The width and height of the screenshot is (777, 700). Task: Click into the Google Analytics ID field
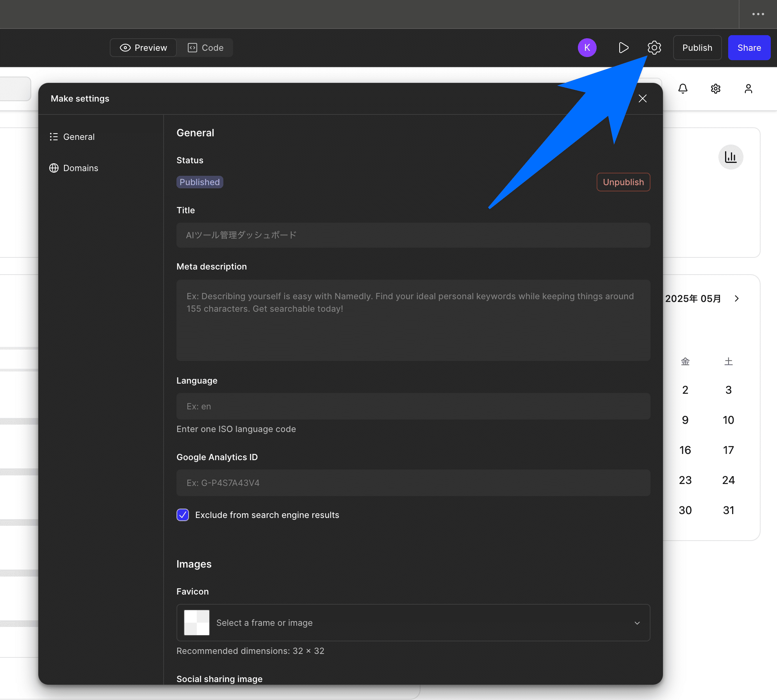click(413, 483)
